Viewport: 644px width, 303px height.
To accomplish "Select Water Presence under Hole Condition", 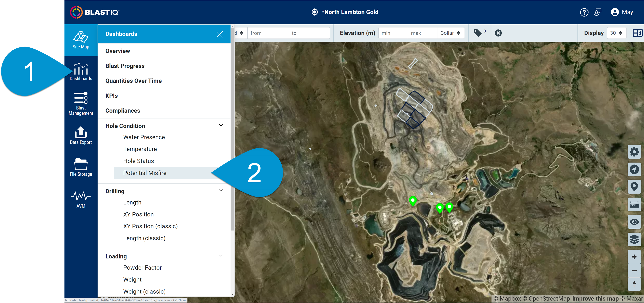I will pos(144,137).
